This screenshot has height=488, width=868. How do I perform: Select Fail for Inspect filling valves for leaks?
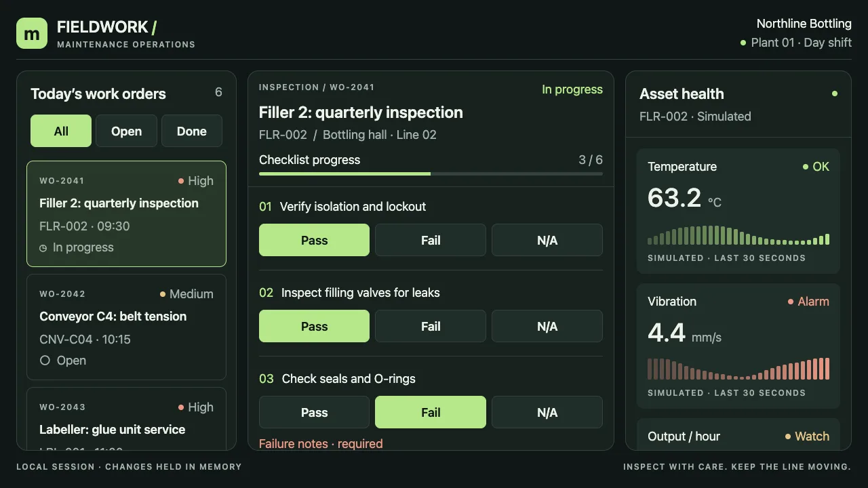pyautogui.click(x=431, y=326)
